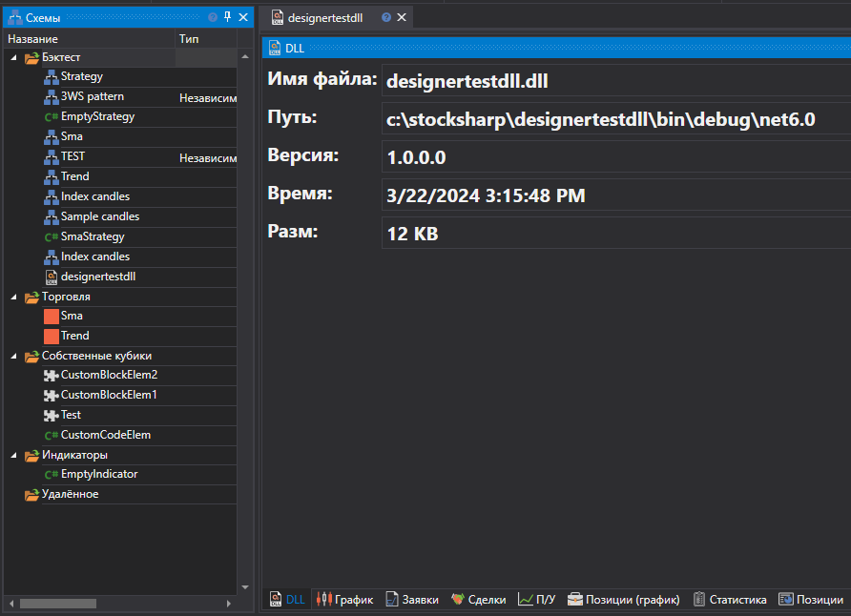This screenshot has width=851, height=616.
Task: Click the orange square icon beside Trend in Торговля
Action: click(x=51, y=337)
